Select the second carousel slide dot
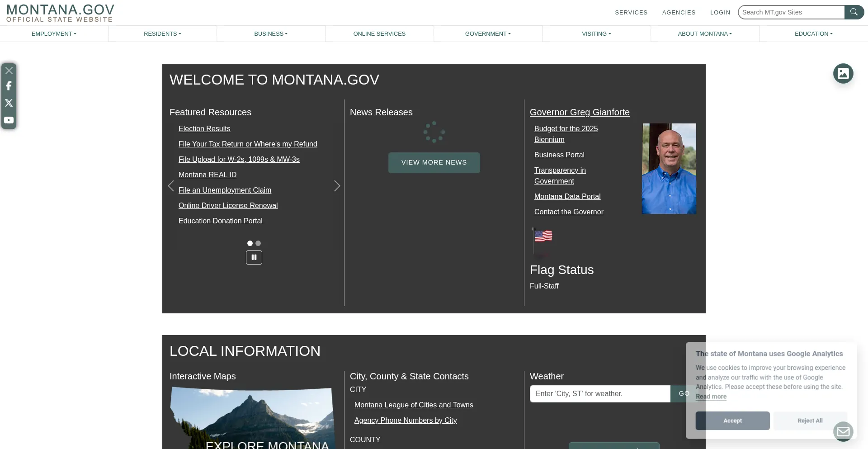Image resolution: width=868 pixels, height=449 pixels. pos(258,243)
